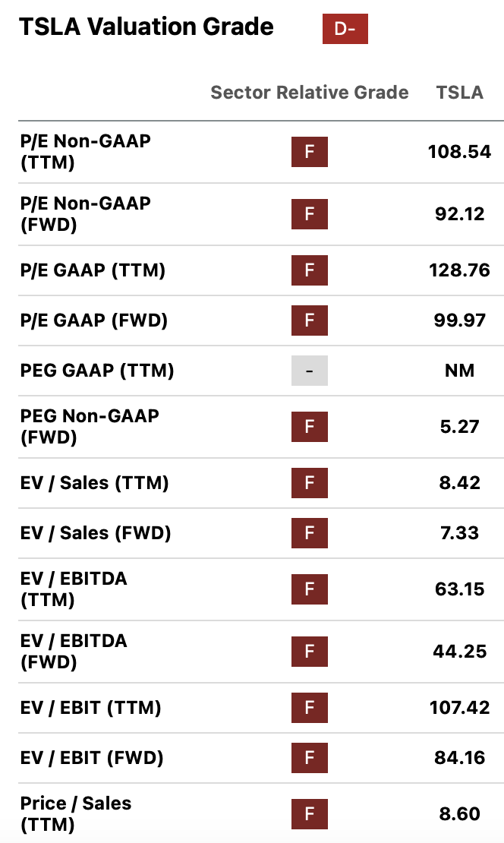Click the F grade for EV / EBIT (FWD)

pyautogui.click(x=310, y=758)
